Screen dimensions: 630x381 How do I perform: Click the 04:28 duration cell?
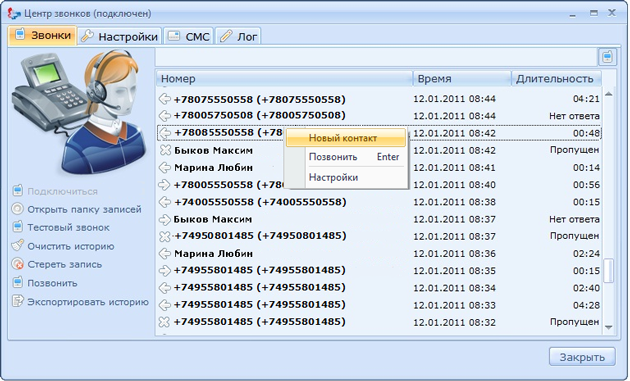[586, 305]
